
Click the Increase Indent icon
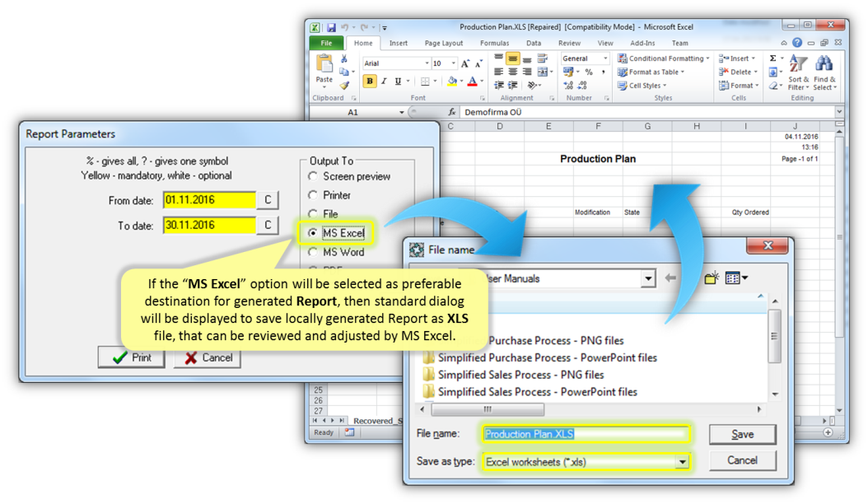512,86
